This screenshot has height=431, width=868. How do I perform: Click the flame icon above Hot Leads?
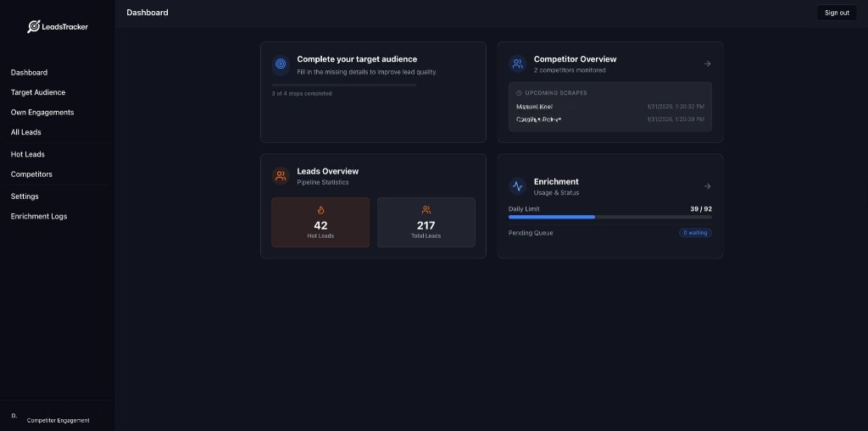[320, 210]
